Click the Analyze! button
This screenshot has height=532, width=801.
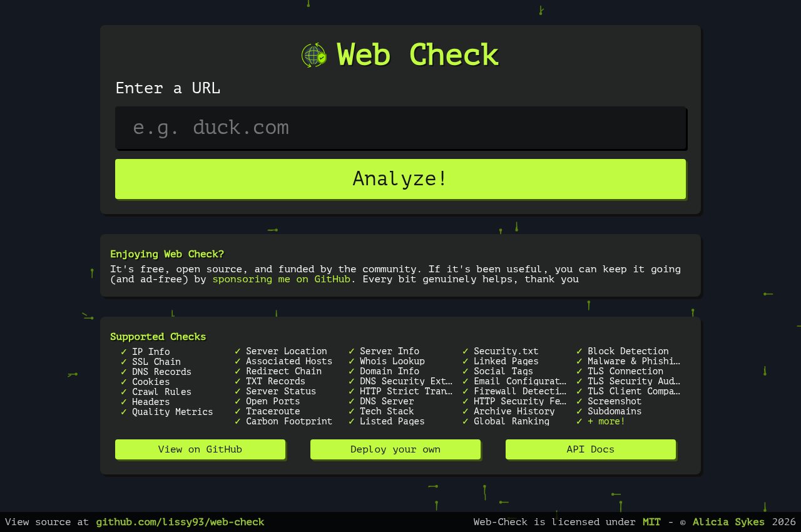click(400, 178)
